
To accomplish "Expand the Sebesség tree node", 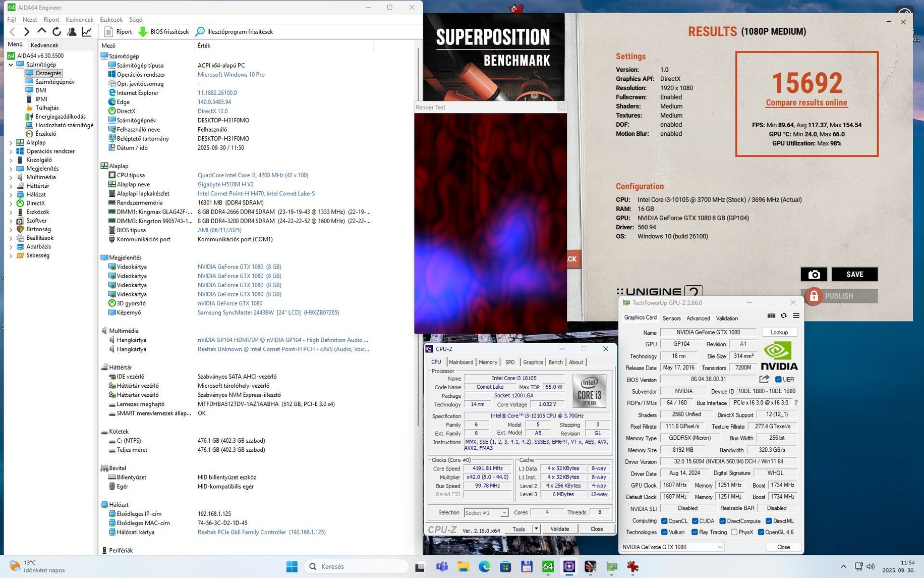I will coord(11,256).
